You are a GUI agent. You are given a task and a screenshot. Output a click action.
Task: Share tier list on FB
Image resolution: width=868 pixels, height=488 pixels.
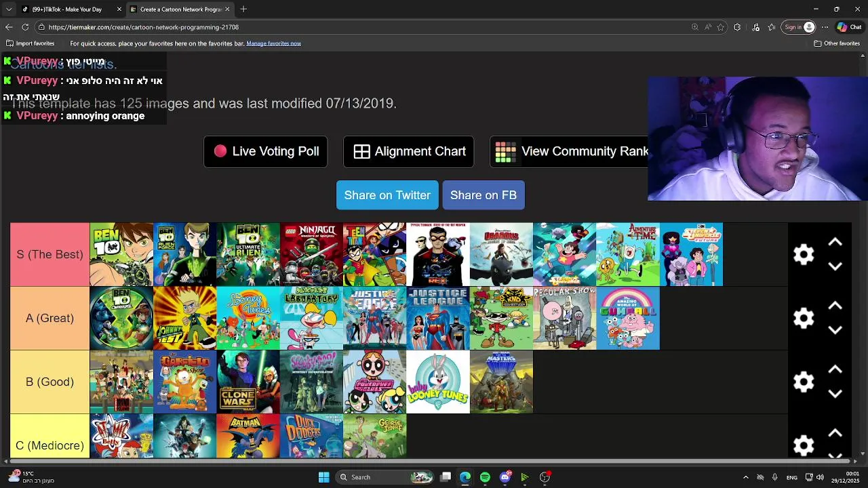pyautogui.click(x=484, y=195)
